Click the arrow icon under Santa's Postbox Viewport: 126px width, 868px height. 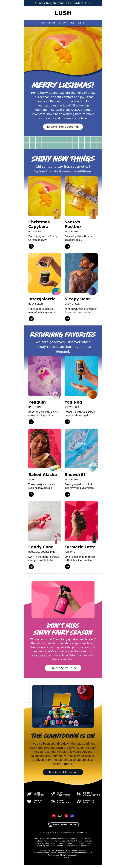67,246
